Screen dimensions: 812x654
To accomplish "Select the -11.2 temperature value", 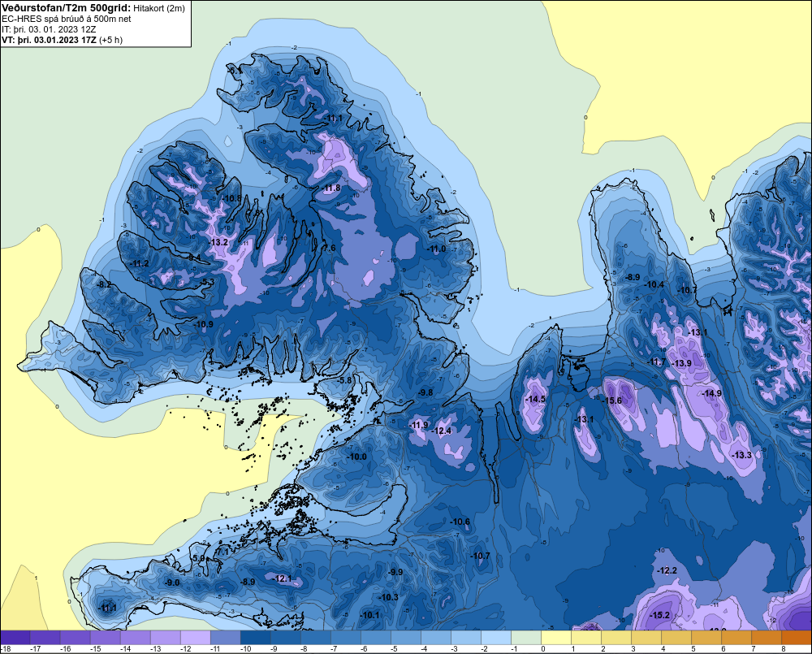I will pos(140,263).
